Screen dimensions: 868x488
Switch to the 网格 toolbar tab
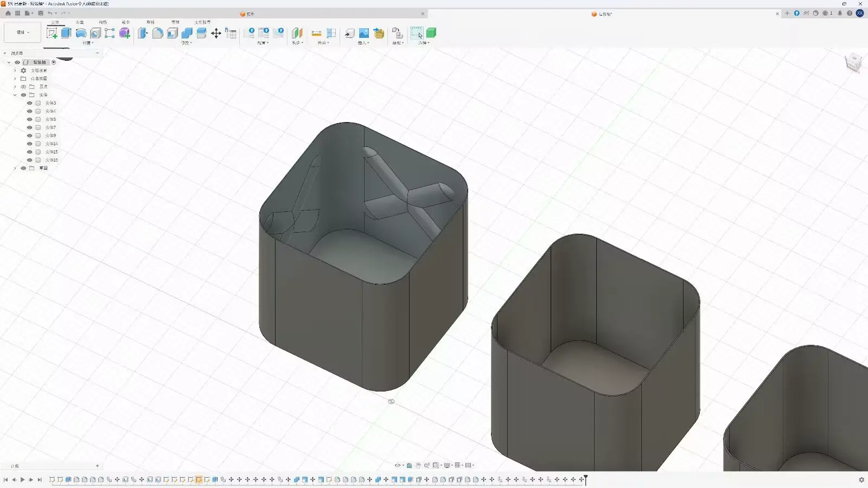tap(103, 22)
